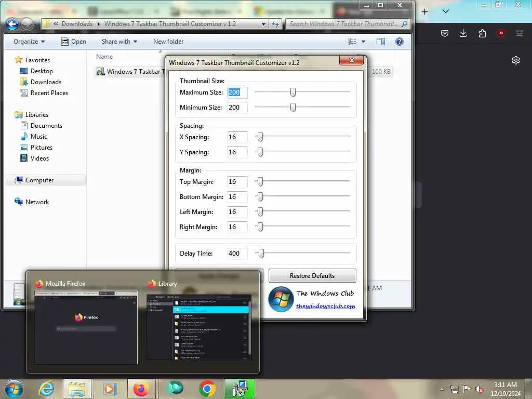This screenshot has width=532, height=399.
Task: Expand the address bar history dropdown arrow
Action: 263,24
